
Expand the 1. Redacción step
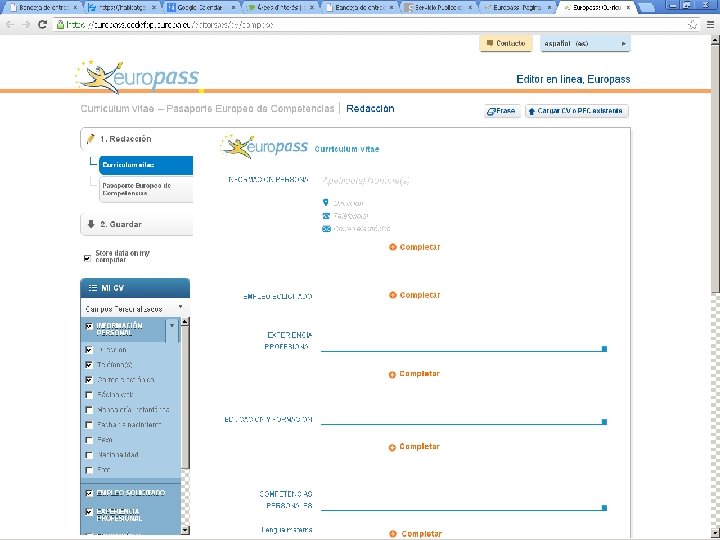click(137, 139)
